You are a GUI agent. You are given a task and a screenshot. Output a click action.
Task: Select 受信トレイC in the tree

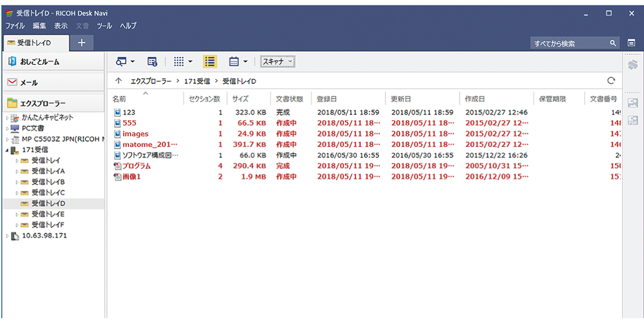click(48, 193)
